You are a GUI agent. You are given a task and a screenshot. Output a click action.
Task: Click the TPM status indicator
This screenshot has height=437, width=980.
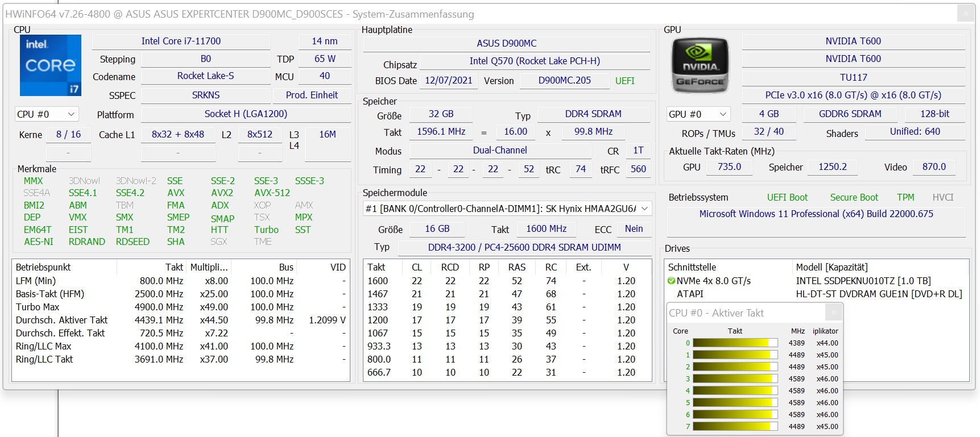(x=905, y=197)
